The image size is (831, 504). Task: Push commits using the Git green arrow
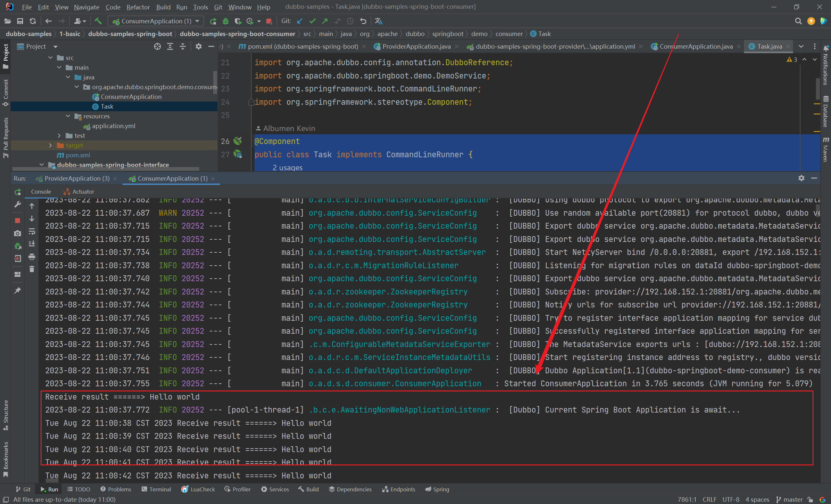pos(325,21)
